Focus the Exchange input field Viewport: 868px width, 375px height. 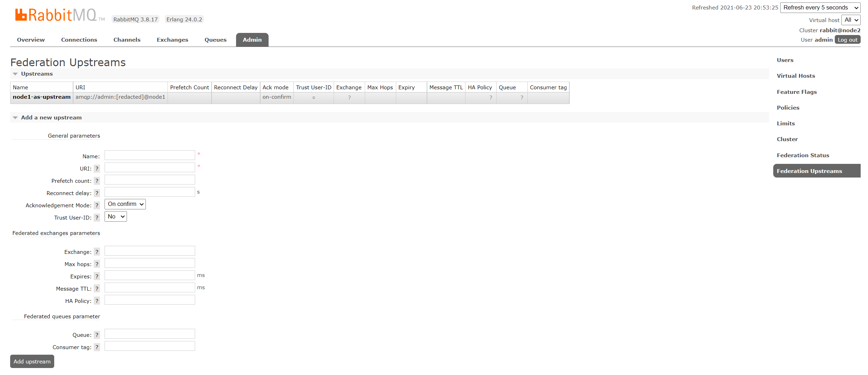pyautogui.click(x=150, y=251)
